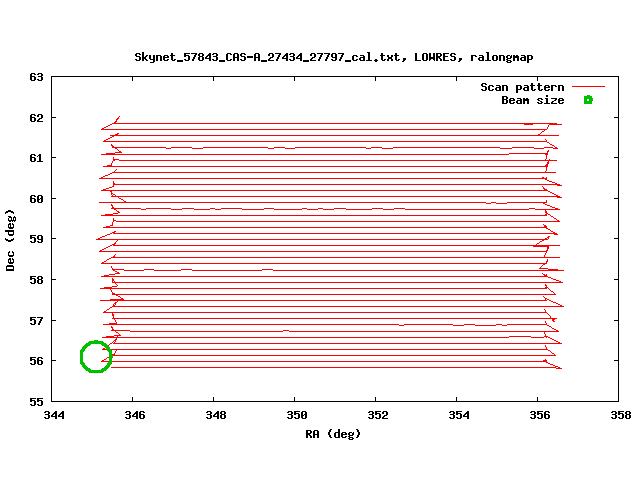This screenshot has width=640, height=480.
Task: Click the x-axis tick label 348
Action: [x=216, y=415]
